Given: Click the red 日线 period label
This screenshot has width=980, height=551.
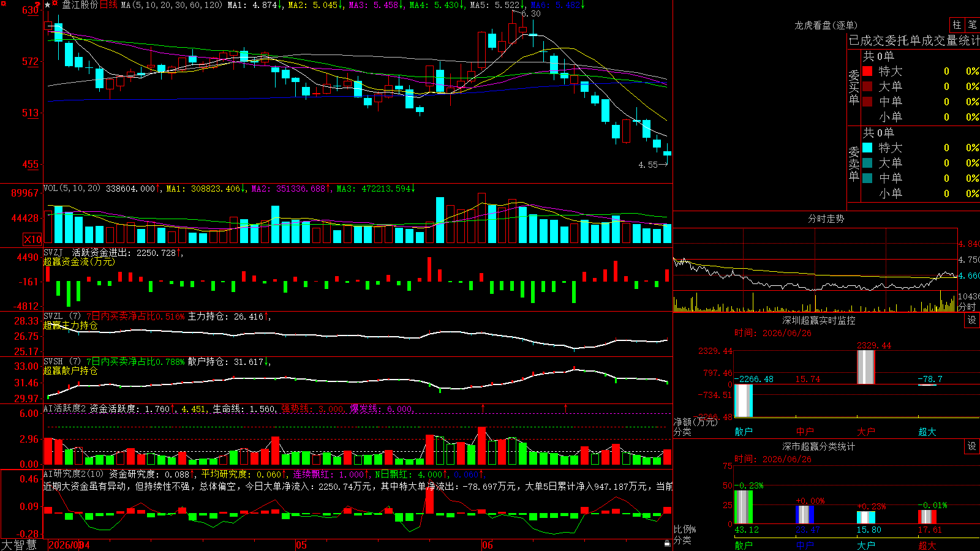Looking at the screenshot, I should (108, 5).
